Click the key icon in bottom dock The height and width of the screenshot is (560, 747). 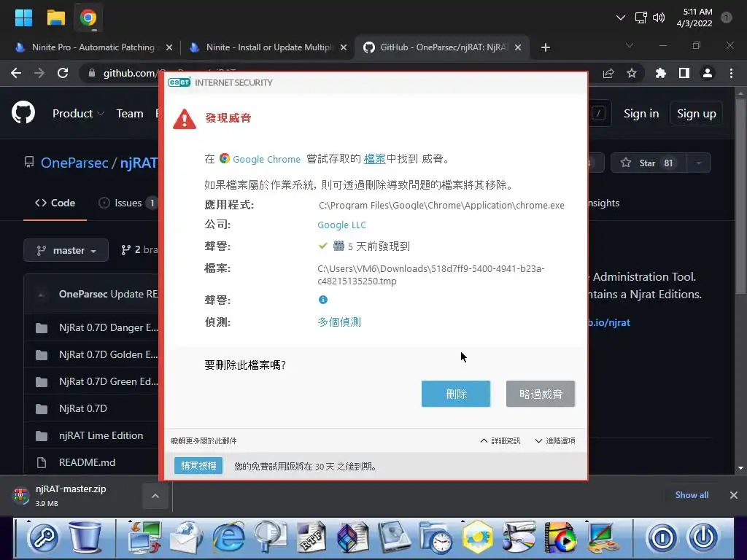click(43, 538)
